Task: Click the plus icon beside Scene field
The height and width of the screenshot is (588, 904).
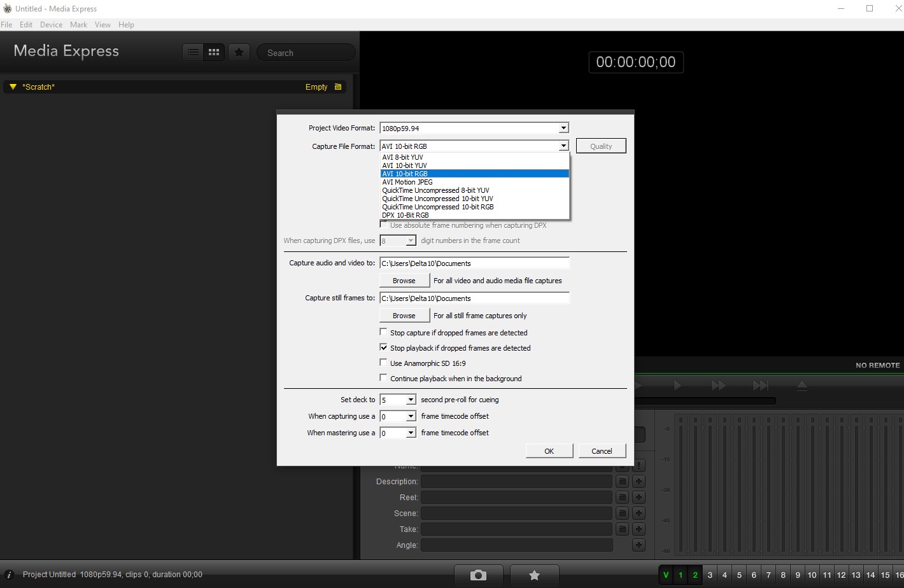Action: coord(639,514)
